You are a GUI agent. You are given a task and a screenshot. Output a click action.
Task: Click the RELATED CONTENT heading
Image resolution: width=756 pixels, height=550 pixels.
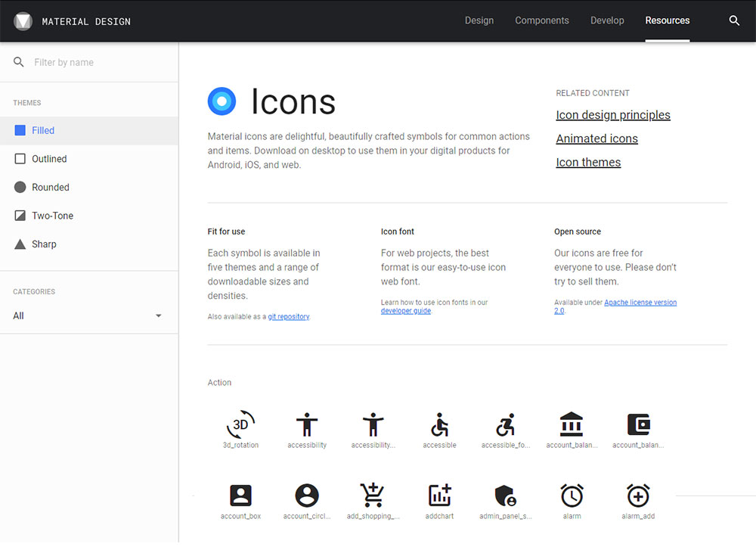(x=593, y=92)
